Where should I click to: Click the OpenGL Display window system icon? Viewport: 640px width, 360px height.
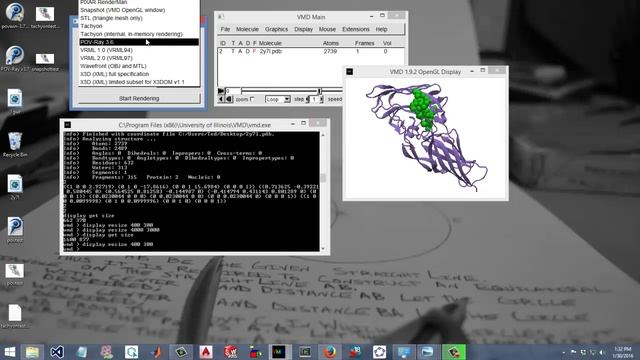pyautogui.click(x=349, y=71)
